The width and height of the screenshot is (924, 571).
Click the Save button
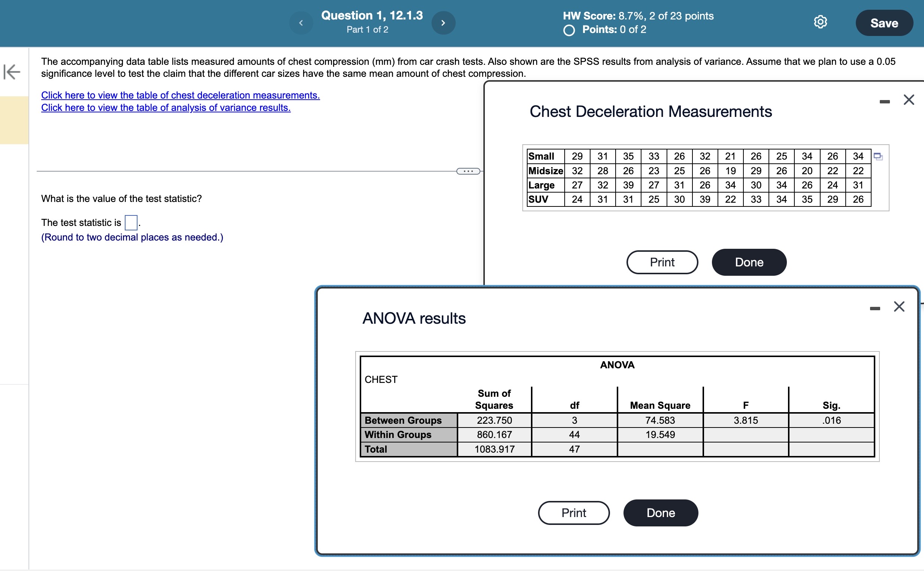[884, 22]
